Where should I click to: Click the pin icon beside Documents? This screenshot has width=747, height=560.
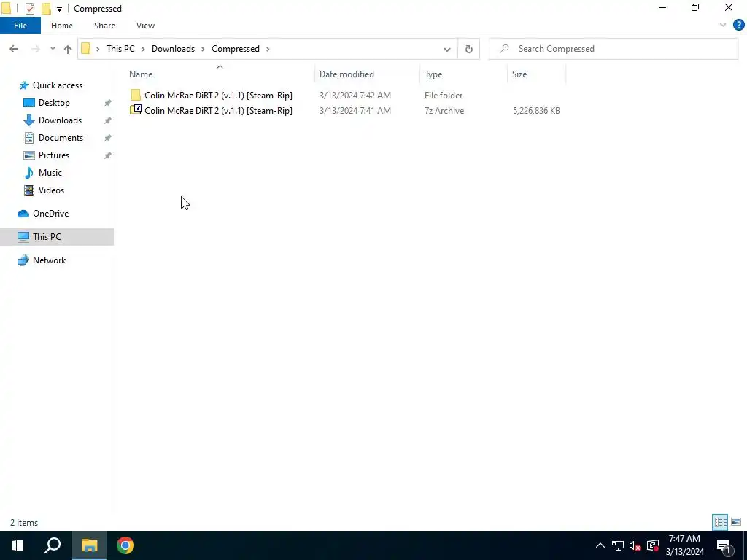pos(108,138)
